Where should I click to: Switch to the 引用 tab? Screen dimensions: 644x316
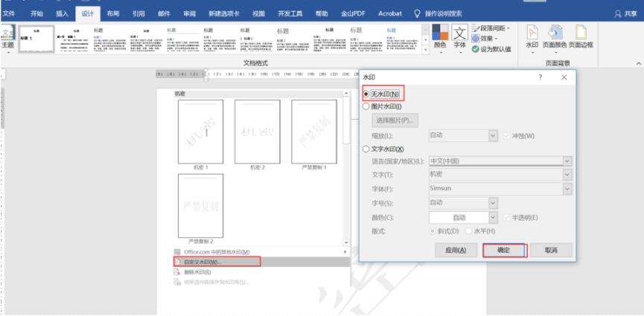(138, 13)
